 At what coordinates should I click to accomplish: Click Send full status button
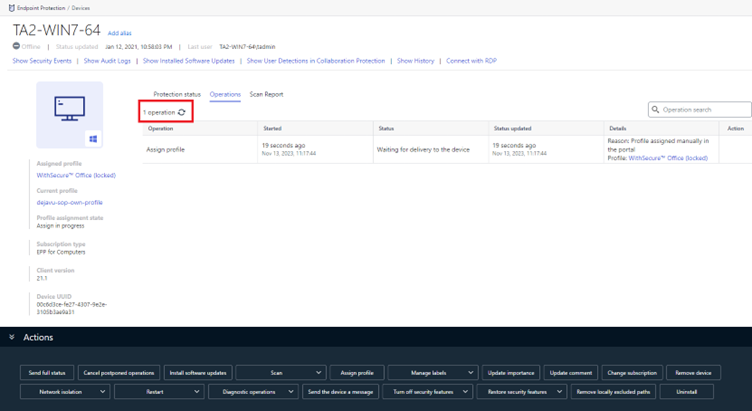47,373
